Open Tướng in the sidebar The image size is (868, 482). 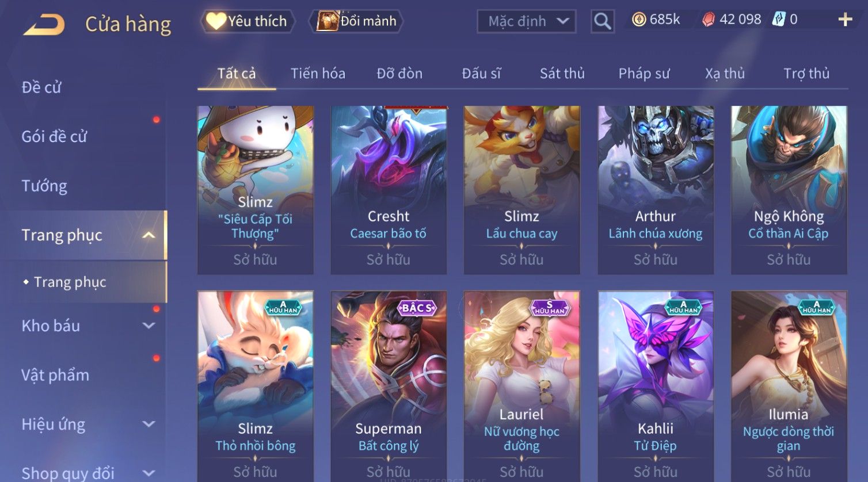point(44,186)
